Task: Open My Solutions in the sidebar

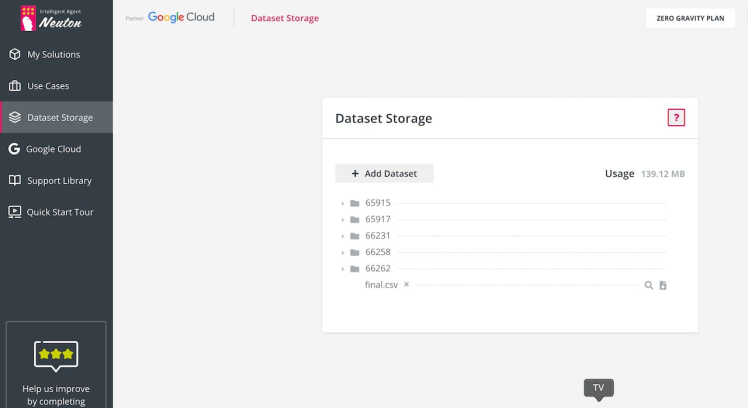Action: (54, 54)
